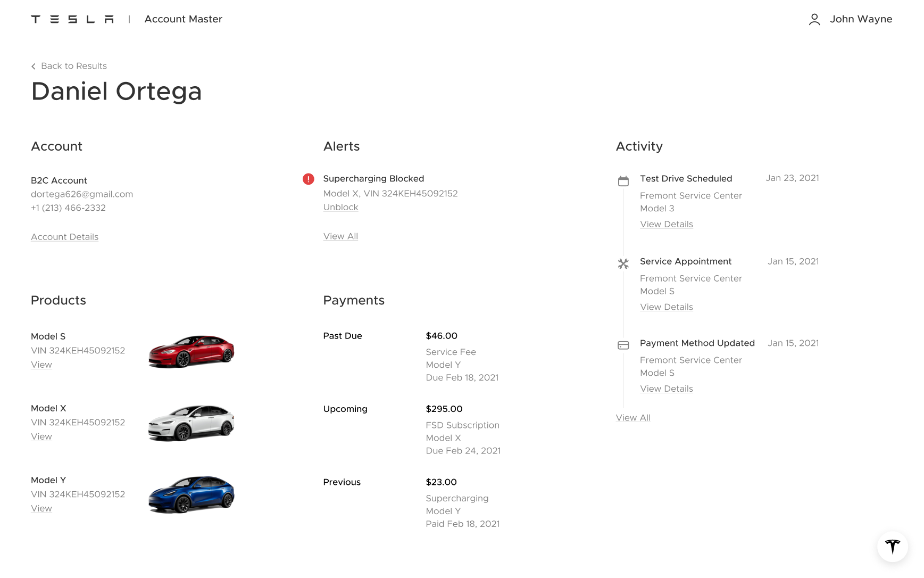Image resolution: width=924 pixels, height=578 pixels.
Task: Open View Details for Payment Method Updated
Action: pos(666,389)
